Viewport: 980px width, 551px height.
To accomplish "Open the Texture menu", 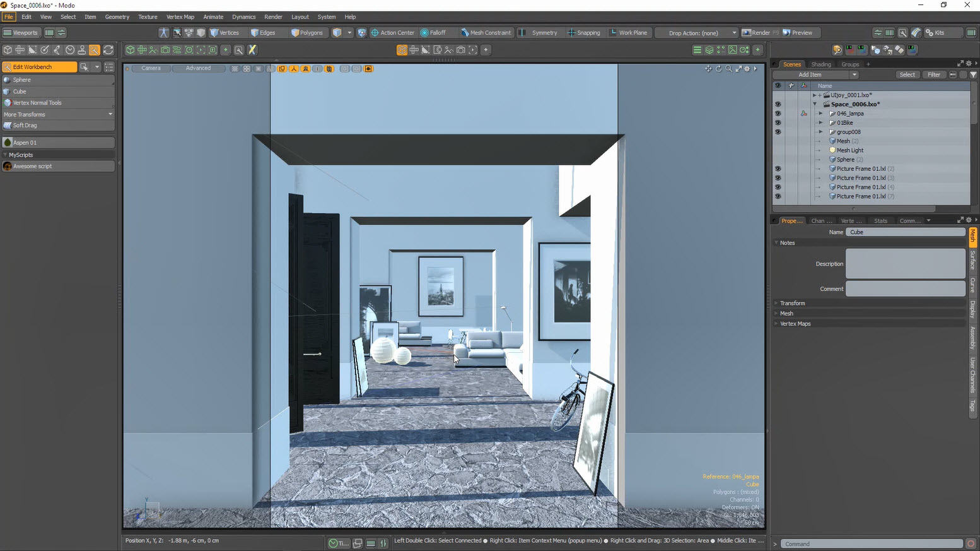I will click(148, 17).
